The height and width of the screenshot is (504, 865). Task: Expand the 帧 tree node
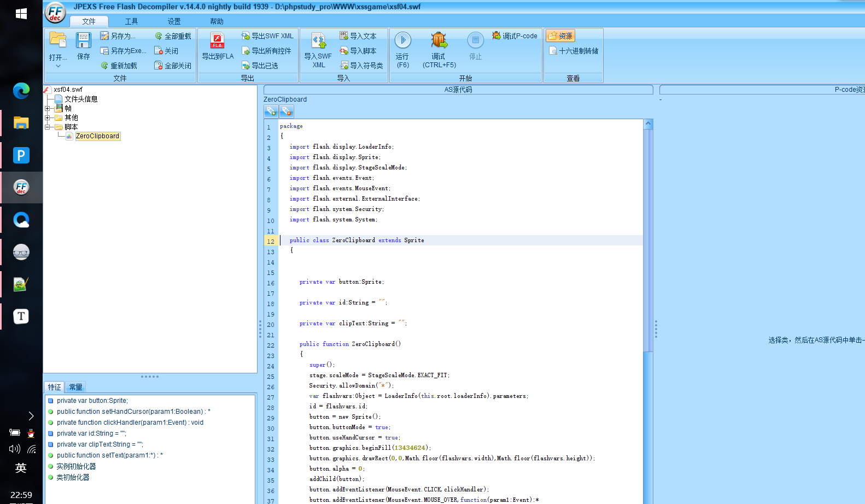tap(48, 108)
